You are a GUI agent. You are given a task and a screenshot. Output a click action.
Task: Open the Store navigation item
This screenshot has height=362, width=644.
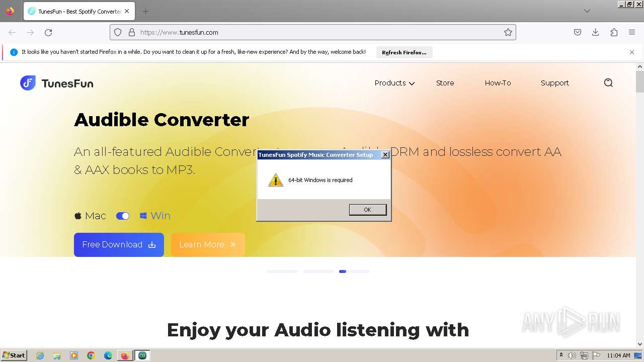click(445, 83)
